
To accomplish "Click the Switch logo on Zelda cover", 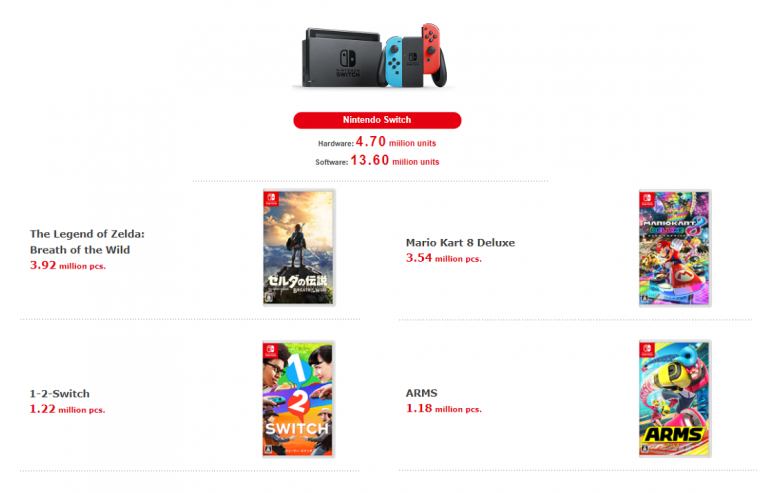I will pyautogui.click(x=271, y=199).
